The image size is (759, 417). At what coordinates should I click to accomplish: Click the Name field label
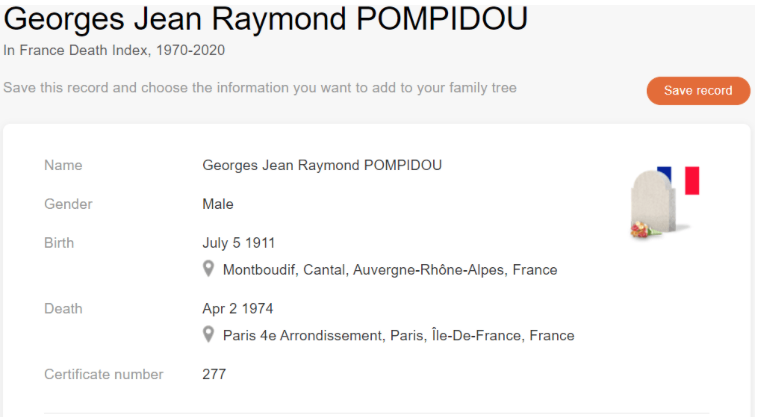coord(63,165)
